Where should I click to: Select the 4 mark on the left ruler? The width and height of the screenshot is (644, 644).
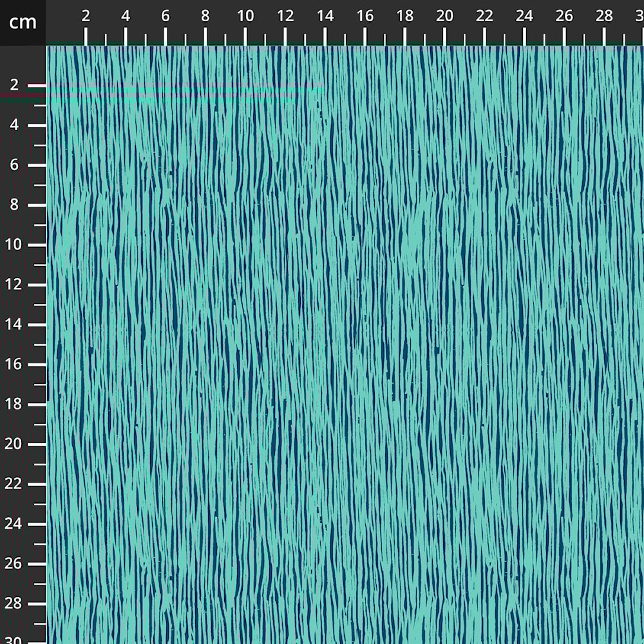click(15, 126)
